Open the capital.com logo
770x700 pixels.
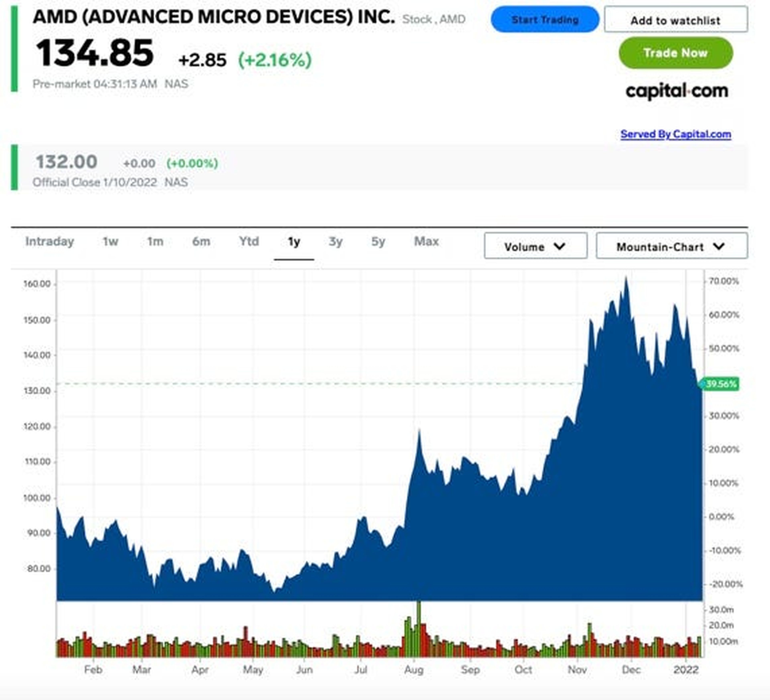click(676, 91)
